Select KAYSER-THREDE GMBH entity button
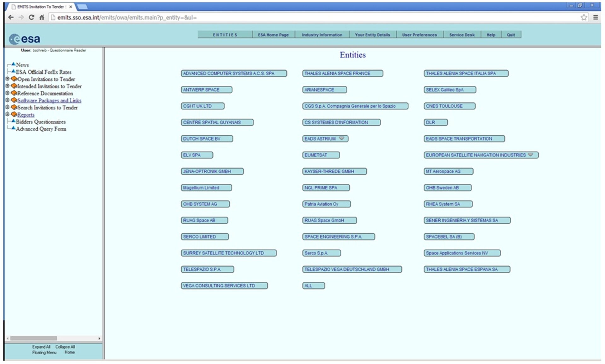The width and height of the screenshot is (605, 364). (335, 171)
